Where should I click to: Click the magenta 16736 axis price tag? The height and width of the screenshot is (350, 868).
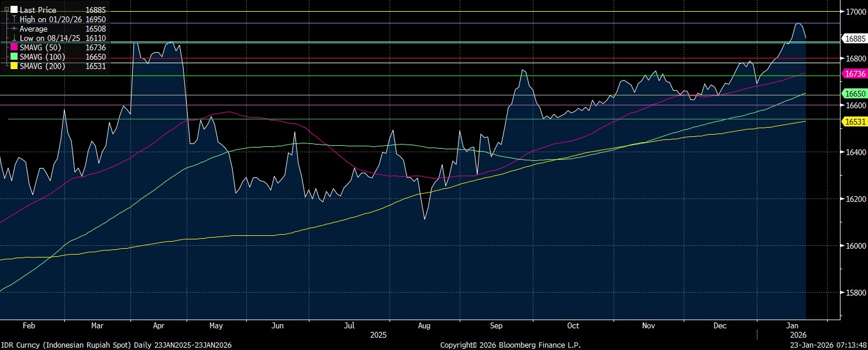pyautogui.click(x=854, y=74)
